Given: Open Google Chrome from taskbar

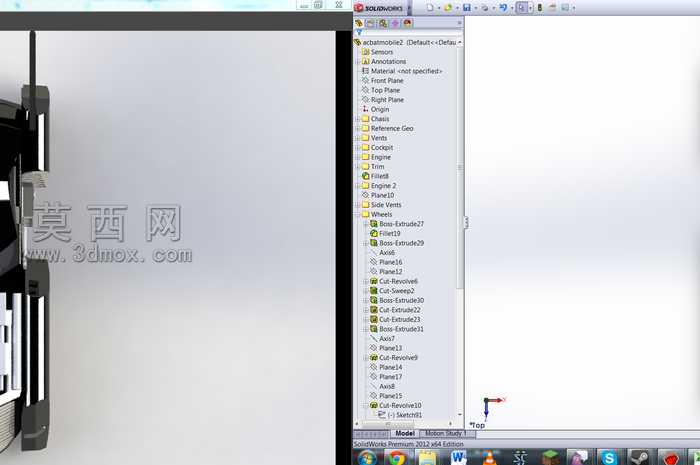Looking at the screenshot, I should coord(396,458).
